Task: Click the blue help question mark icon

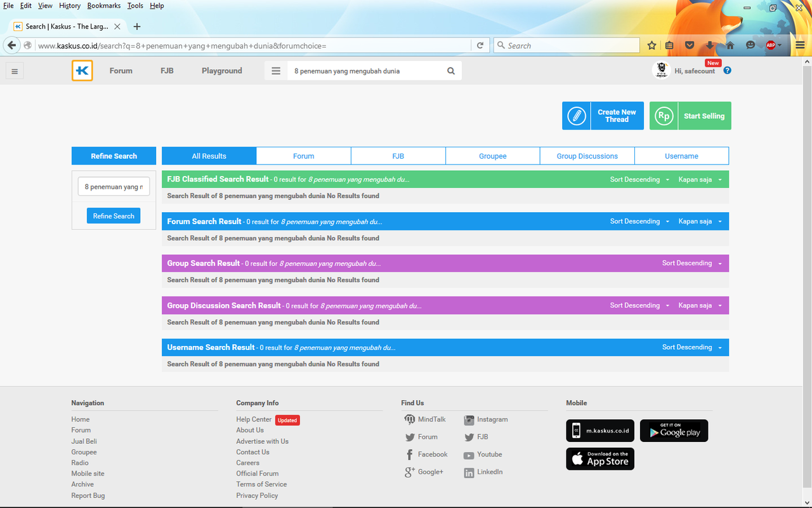Action: tap(727, 70)
